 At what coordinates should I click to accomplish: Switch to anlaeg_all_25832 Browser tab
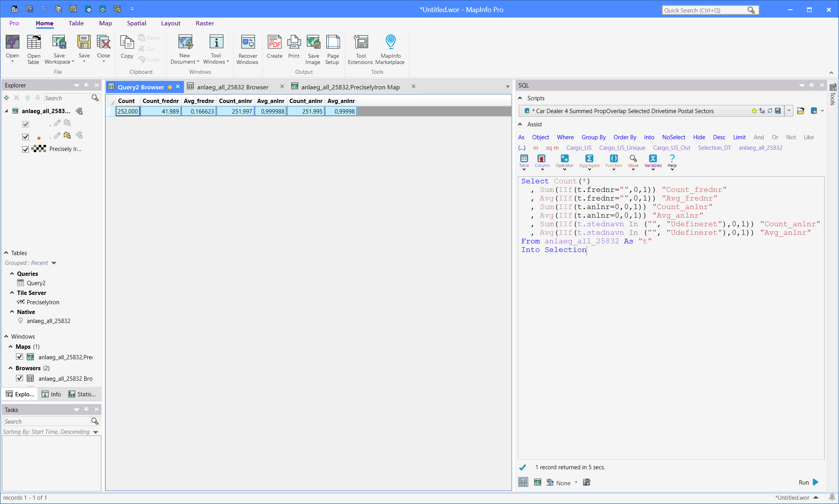tap(232, 87)
